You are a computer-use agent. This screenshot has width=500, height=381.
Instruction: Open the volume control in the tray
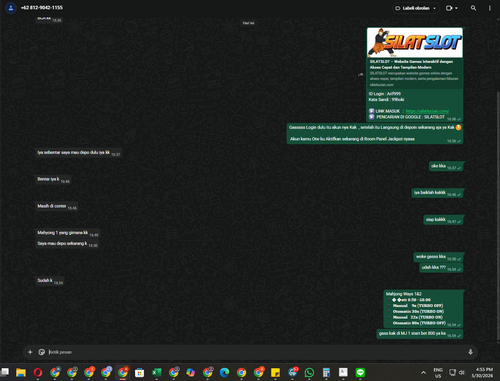coord(462,372)
